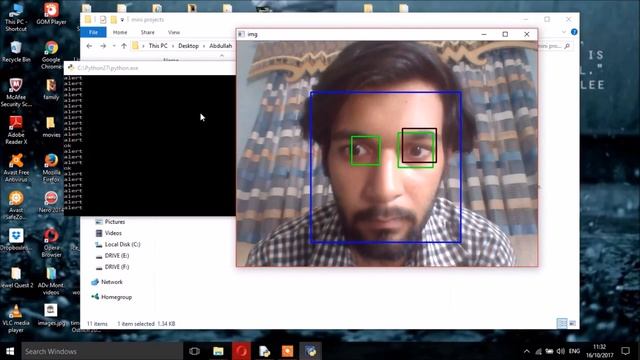
Task: Launch VLC media player desktop icon
Action: [16, 318]
